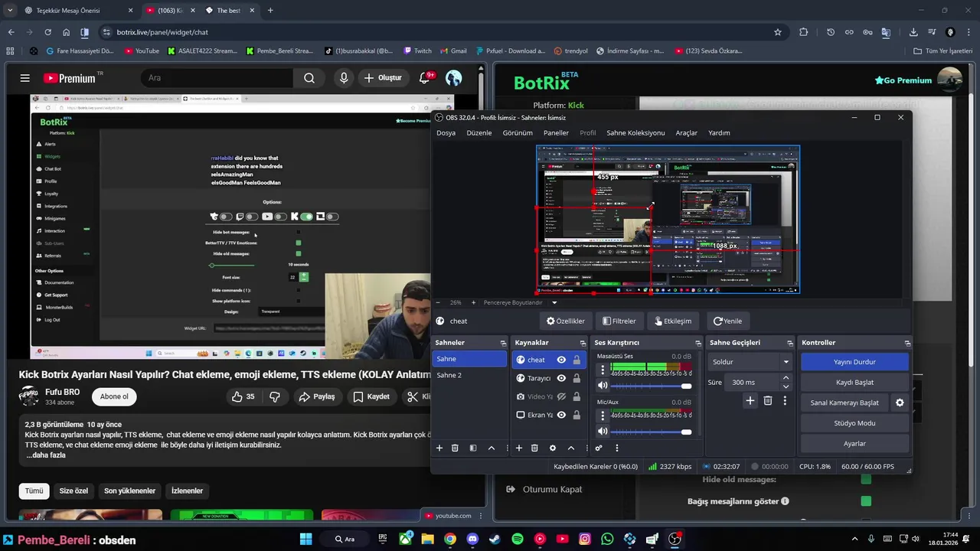Viewport: 980px width, 551px height.
Task: Open Düzenle menu in OBS
Action: click(479, 133)
